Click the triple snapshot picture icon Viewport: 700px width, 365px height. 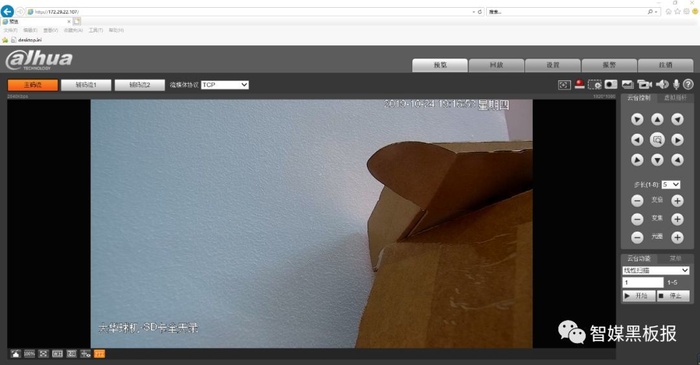click(628, 85)
